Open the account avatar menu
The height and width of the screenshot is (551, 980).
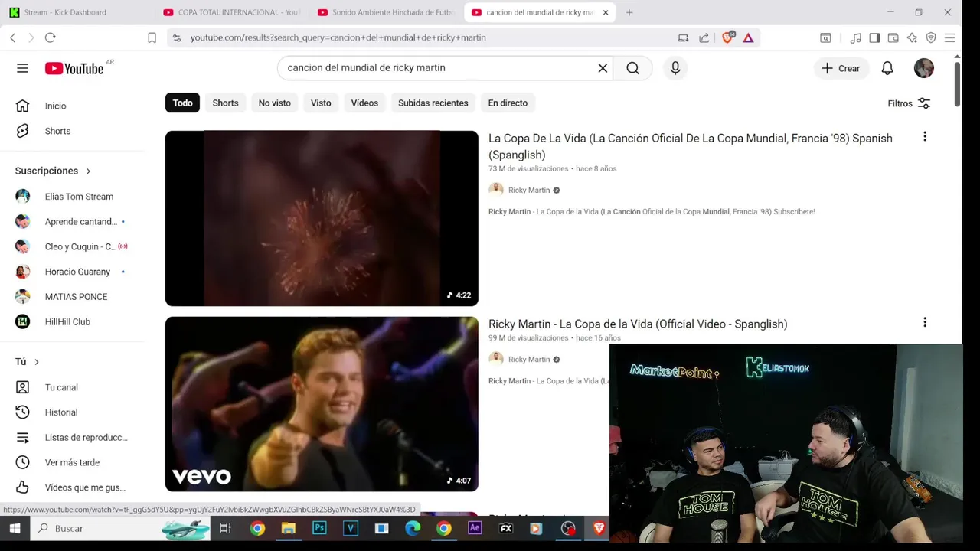click(x=924, y=68)
